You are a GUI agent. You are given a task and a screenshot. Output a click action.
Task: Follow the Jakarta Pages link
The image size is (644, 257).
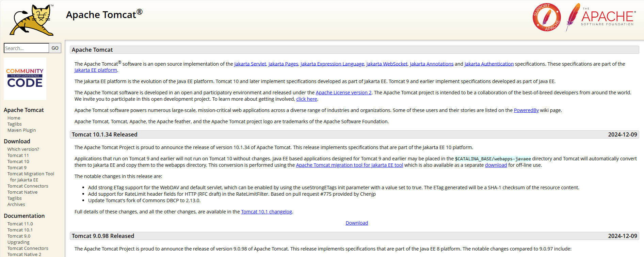[x=283, y=64]
